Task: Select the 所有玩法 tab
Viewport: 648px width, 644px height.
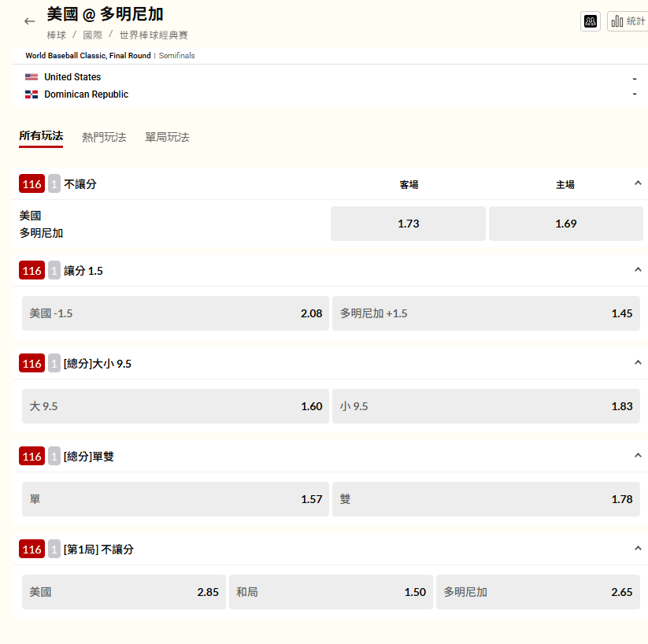Action: [41, 136]
